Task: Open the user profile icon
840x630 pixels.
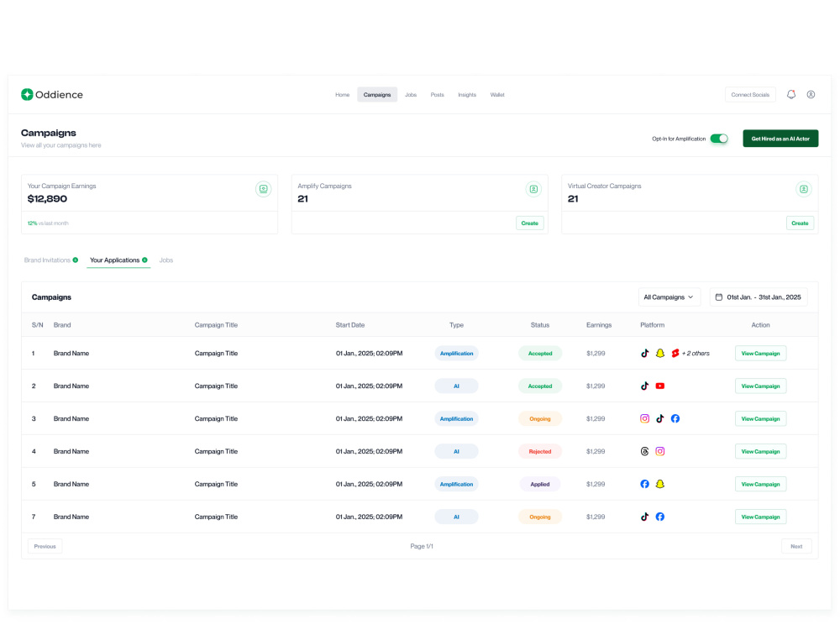Action: [x=811, y=94]
